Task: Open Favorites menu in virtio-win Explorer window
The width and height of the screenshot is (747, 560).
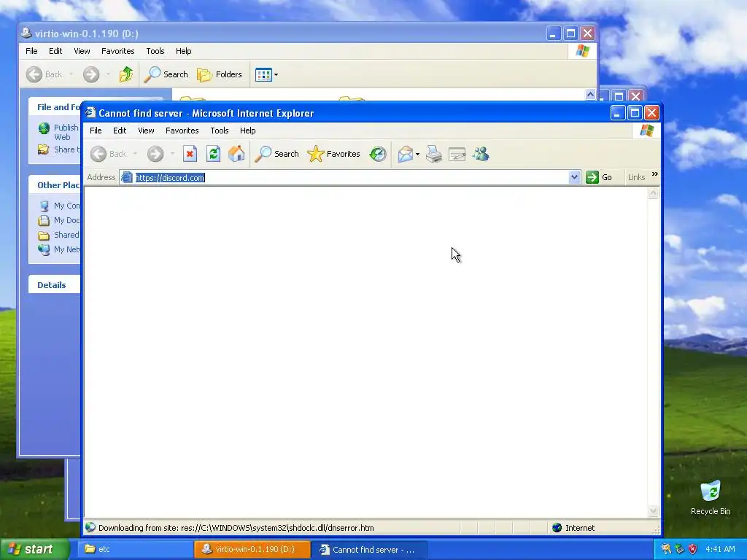Action: tap(117, 51)
